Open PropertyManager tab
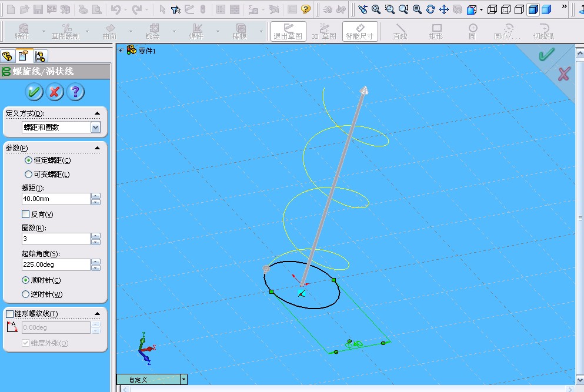 tap(23, 56)
